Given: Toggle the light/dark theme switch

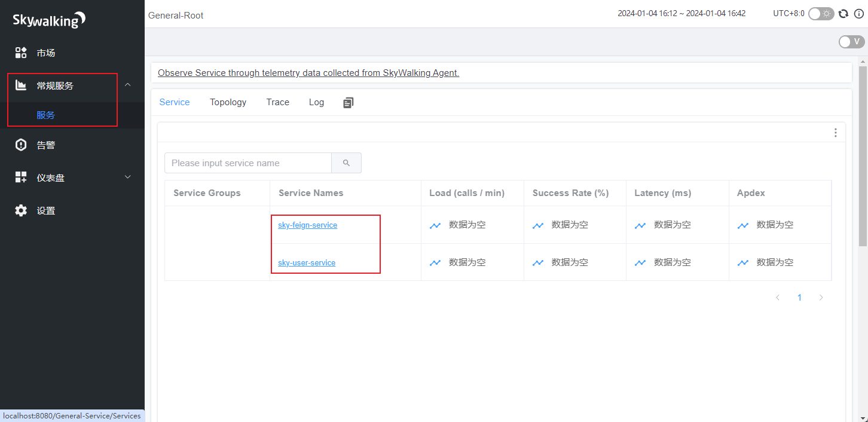Looking at the screenshot, I should (821, 14).
